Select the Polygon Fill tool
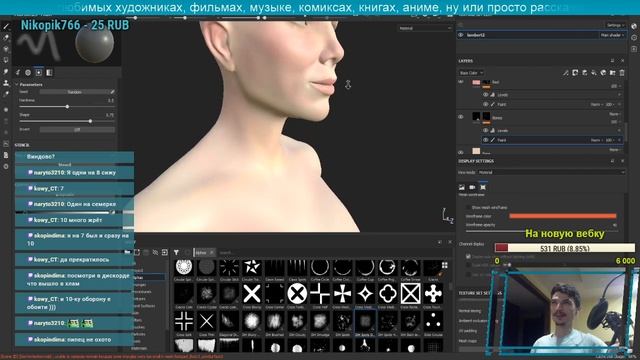640x360 pixels. [6, 60]
